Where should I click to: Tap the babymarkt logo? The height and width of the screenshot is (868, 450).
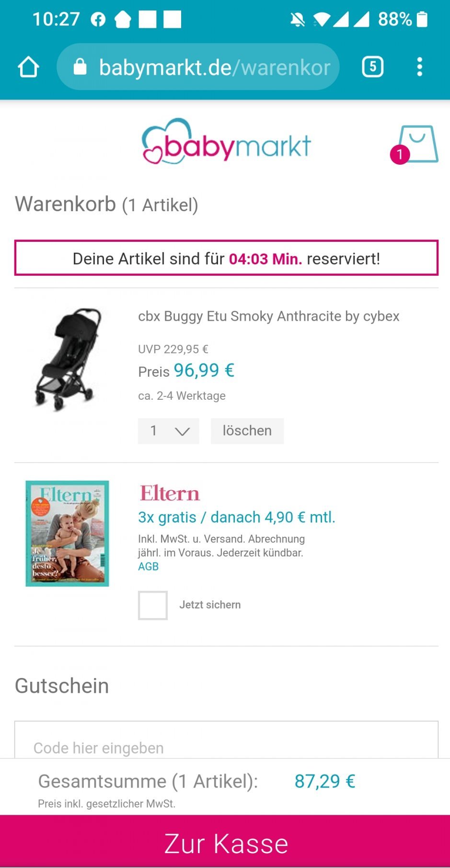tap(226, 142)
